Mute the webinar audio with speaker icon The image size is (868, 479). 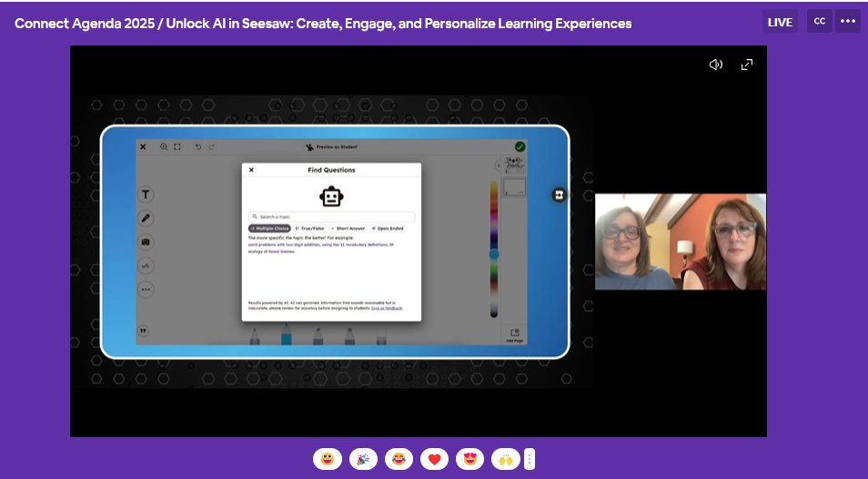(x=715, y=65)
